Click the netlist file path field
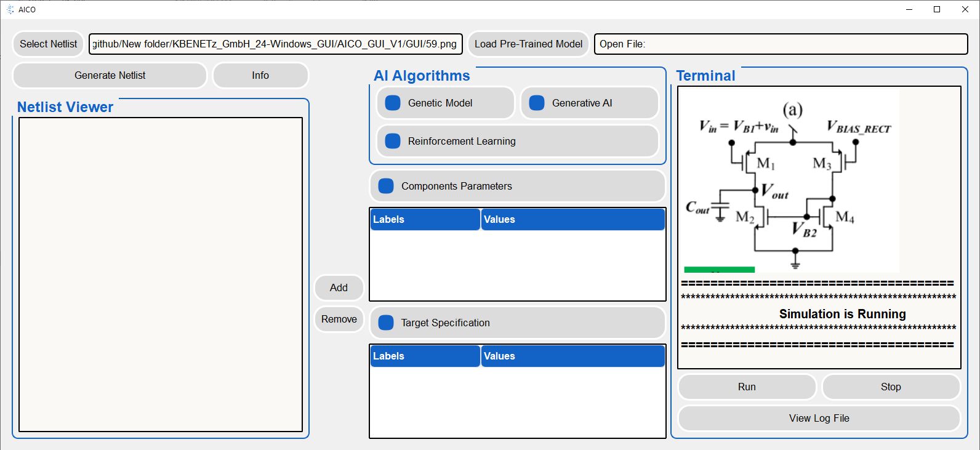 [275, 44]
